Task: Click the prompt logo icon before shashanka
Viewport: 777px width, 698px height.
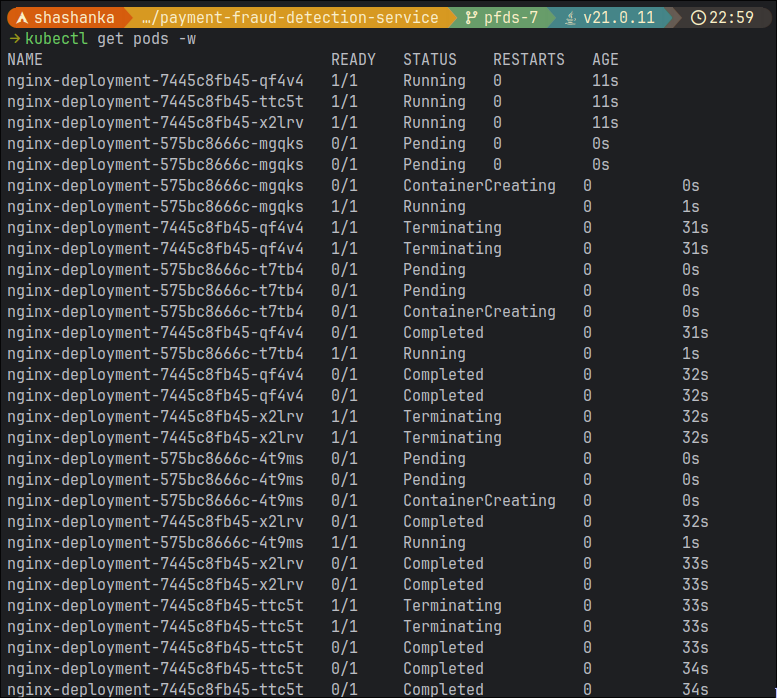Action: tap(22, 18)
